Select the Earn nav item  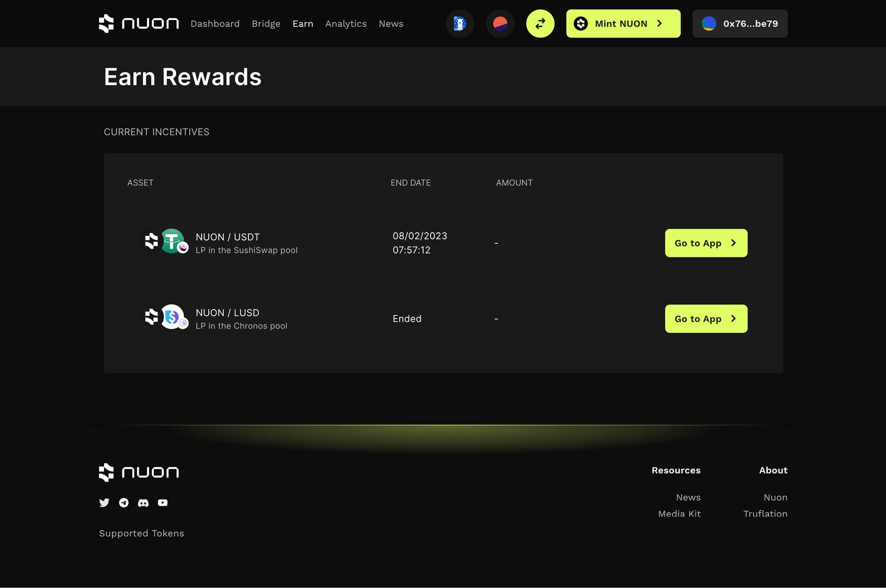[303, 24]
